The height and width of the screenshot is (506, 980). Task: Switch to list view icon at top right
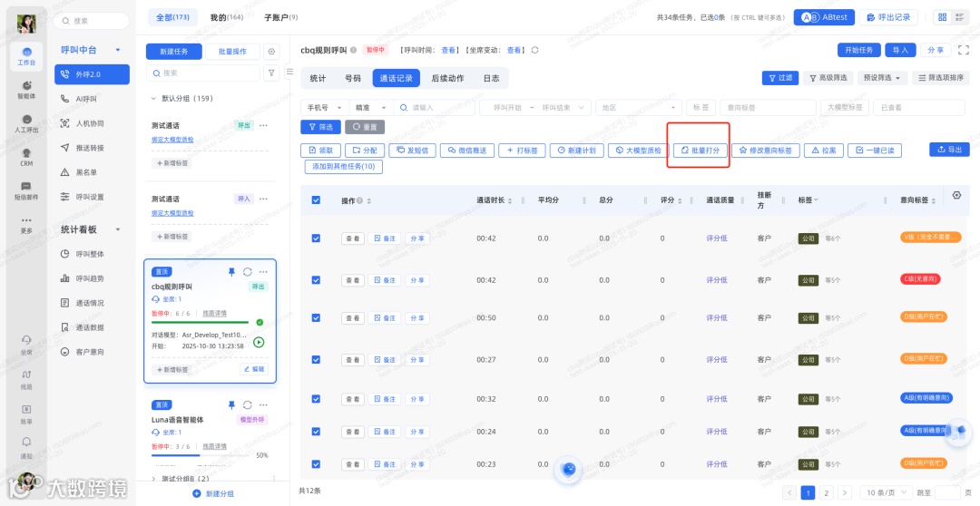[959, 17]
